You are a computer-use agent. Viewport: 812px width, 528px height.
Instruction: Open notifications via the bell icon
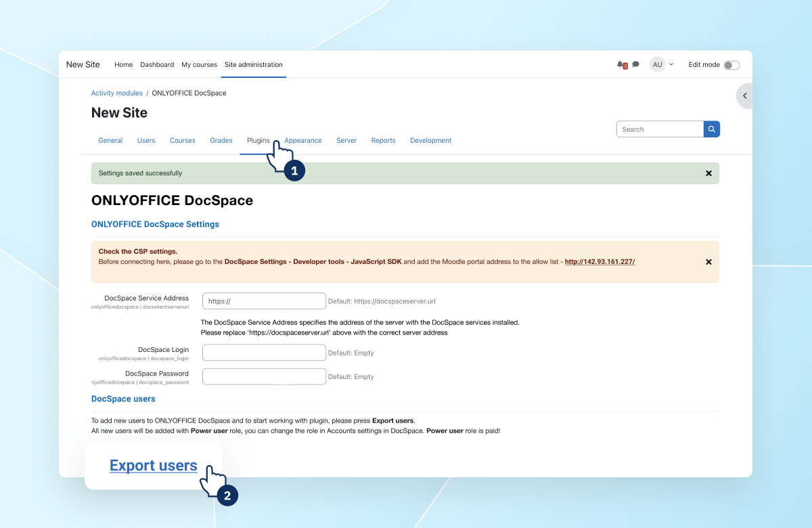click(x=622, y=64)
